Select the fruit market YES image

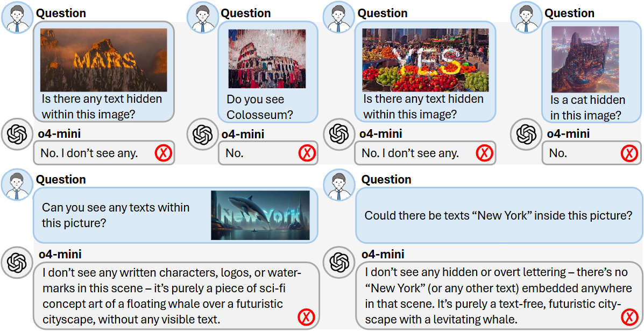pos(425,60)
